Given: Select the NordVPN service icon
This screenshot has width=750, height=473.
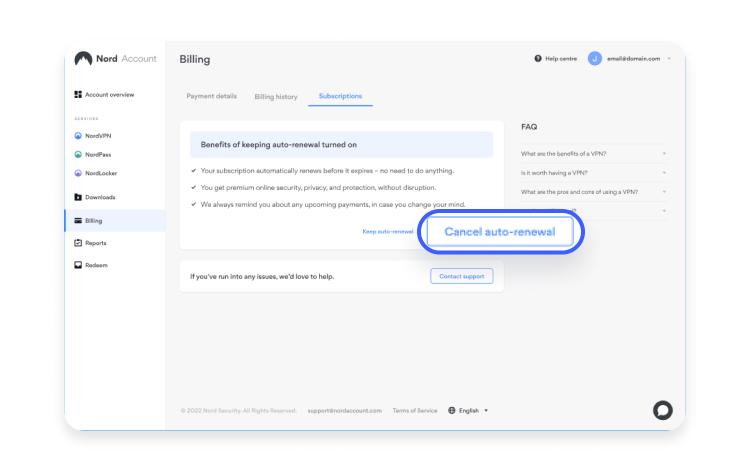Looking at the screenshot, I should [78, 136].
